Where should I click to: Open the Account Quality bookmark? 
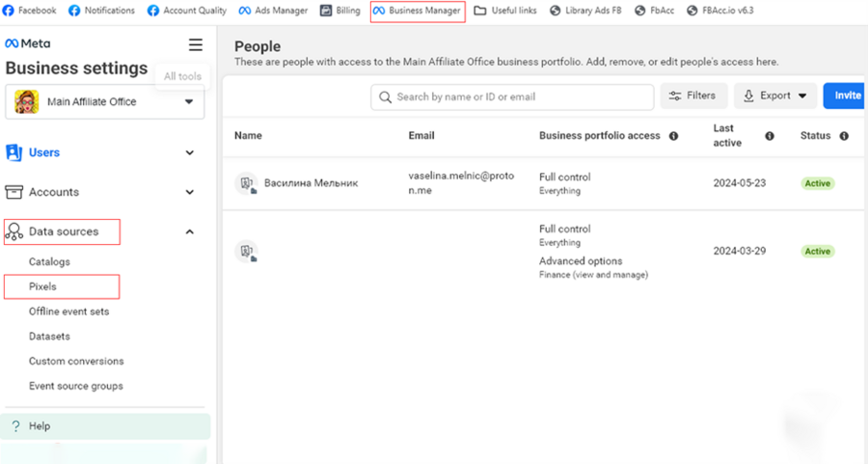187,11
